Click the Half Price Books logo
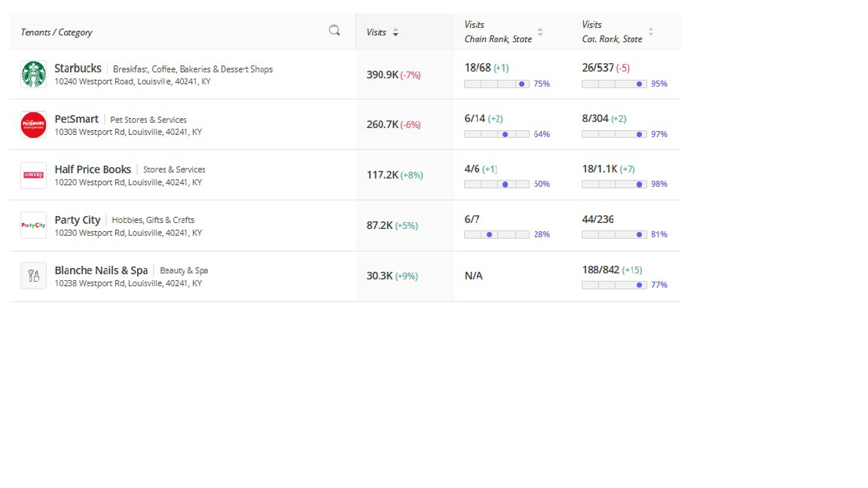Image resolution: width=868 pixels, height=488 pixels. [33, 175]
